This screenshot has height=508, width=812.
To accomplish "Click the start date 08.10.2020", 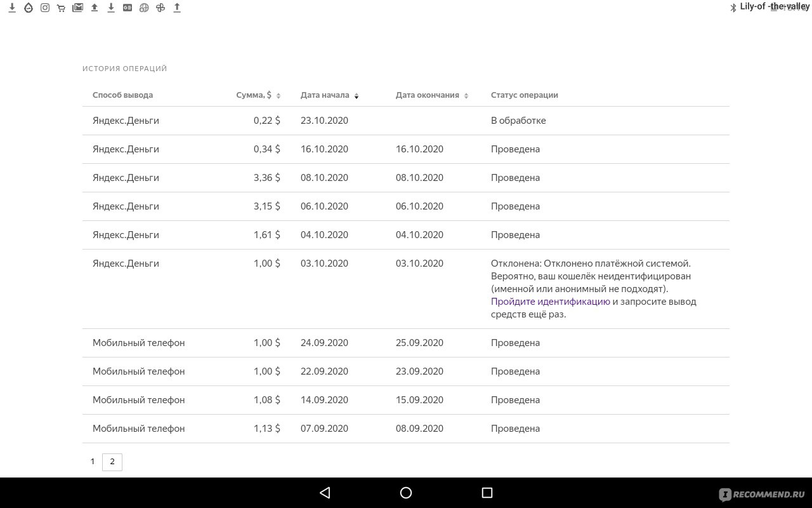I will coord(324,178).
